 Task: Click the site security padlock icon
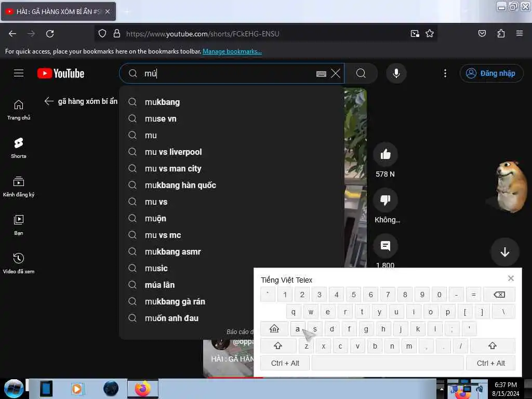117,34
